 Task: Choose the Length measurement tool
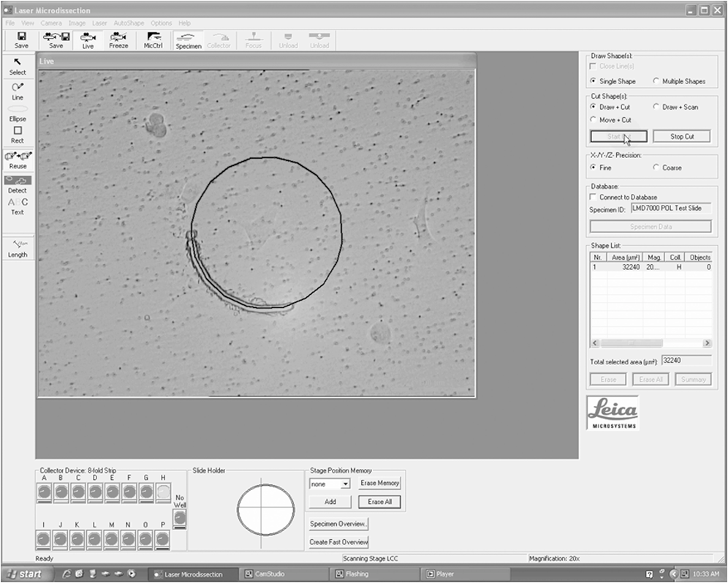pyautogui.click(x=18, y=249)
